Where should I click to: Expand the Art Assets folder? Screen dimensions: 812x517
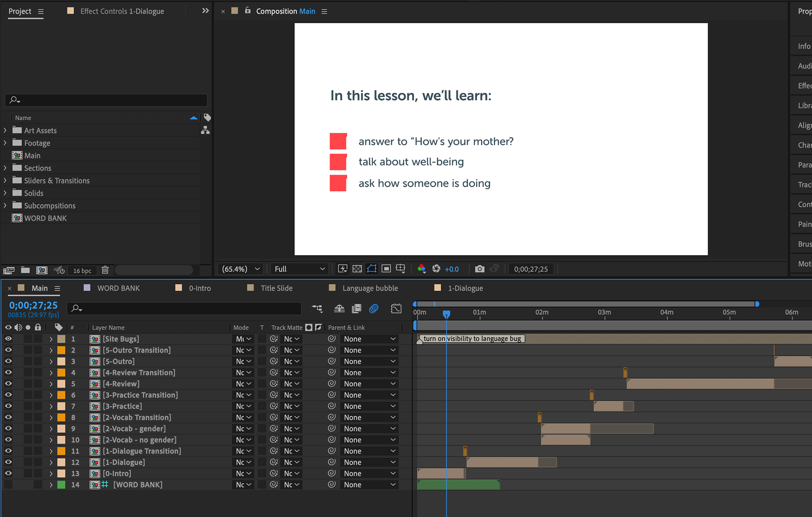[x=5, y=130]
